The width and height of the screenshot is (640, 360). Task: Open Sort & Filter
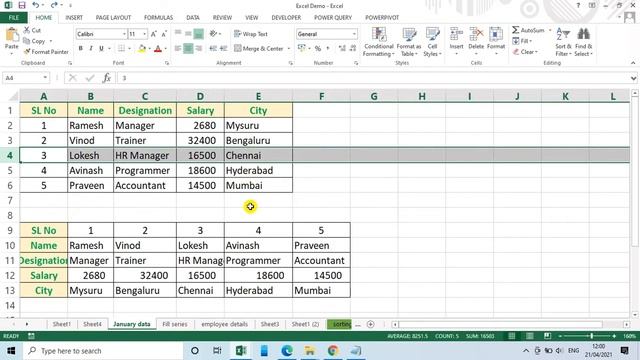563,42
